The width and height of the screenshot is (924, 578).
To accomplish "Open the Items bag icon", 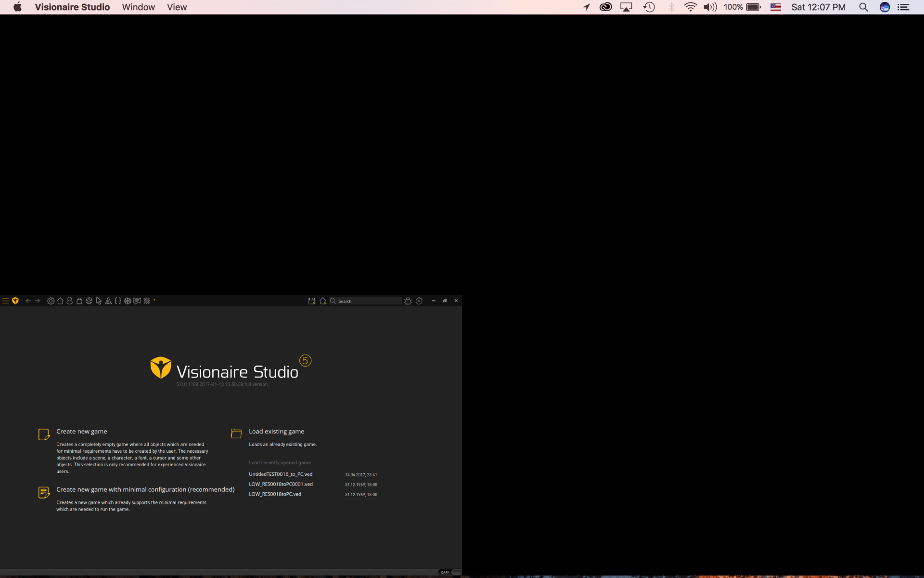I will (79, 301).
